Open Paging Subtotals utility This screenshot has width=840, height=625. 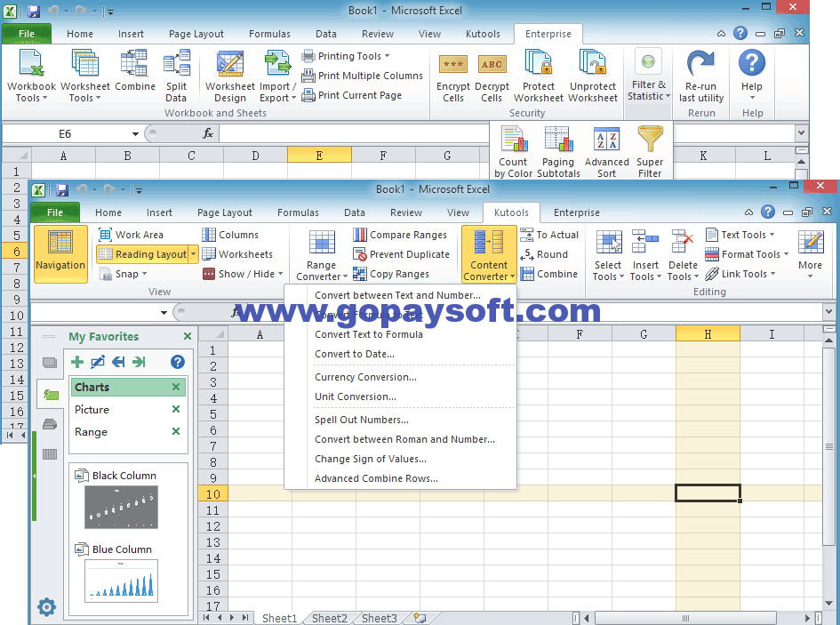coord(558,152)
